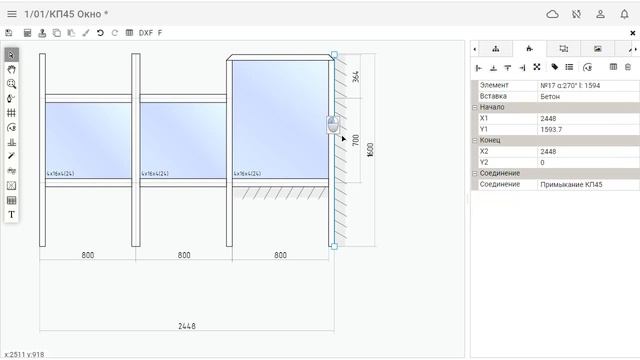Click the 700 vertical dimension label

[x=356, y=140]
